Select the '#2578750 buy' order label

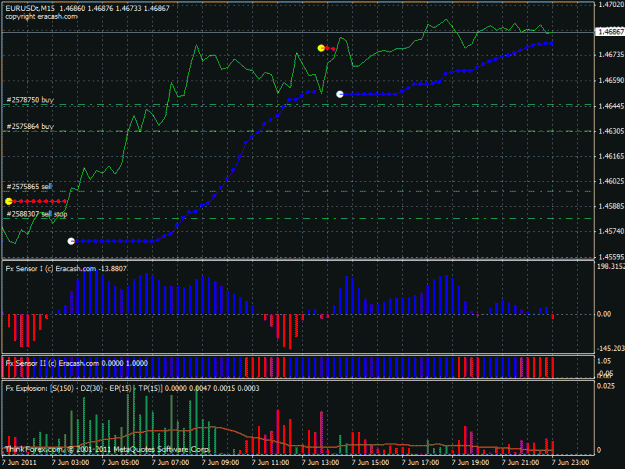coord(30,100)
